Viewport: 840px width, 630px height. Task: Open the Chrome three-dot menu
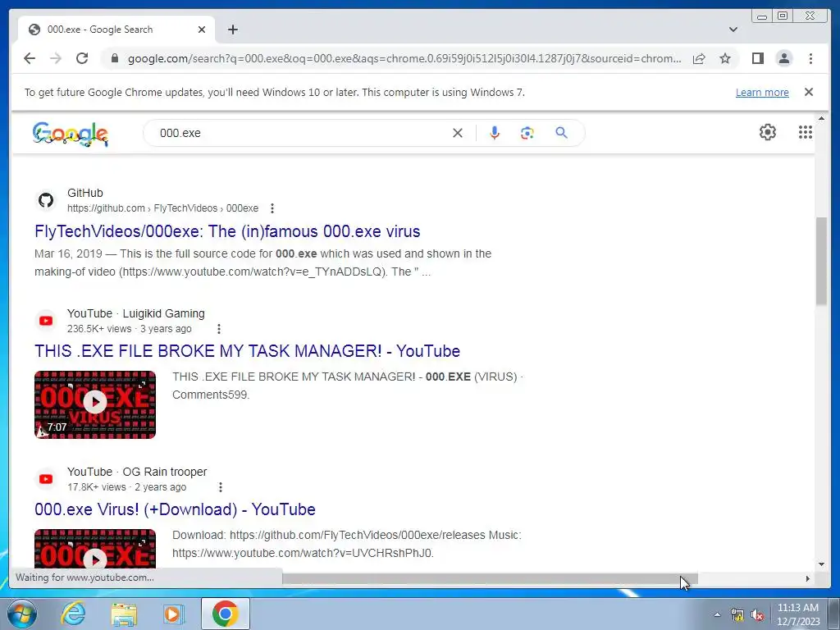(x=810, y=58)
